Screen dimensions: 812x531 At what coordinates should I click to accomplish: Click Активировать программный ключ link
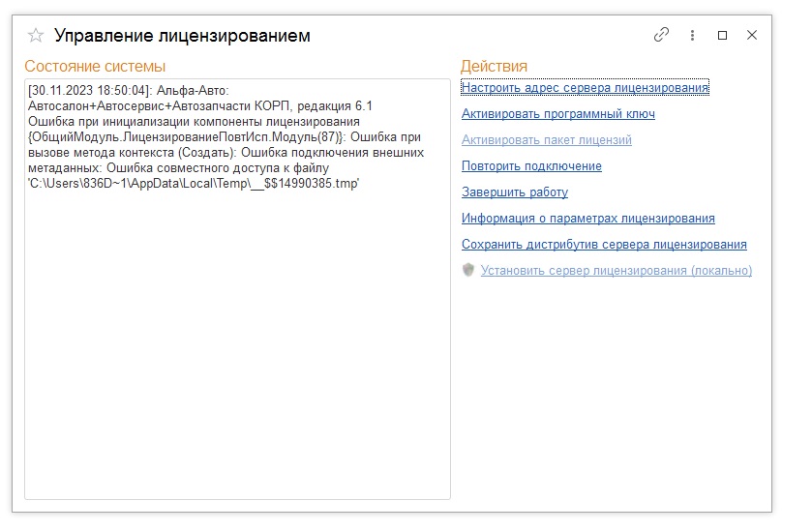pyautogui.click(x=558, y=114)
